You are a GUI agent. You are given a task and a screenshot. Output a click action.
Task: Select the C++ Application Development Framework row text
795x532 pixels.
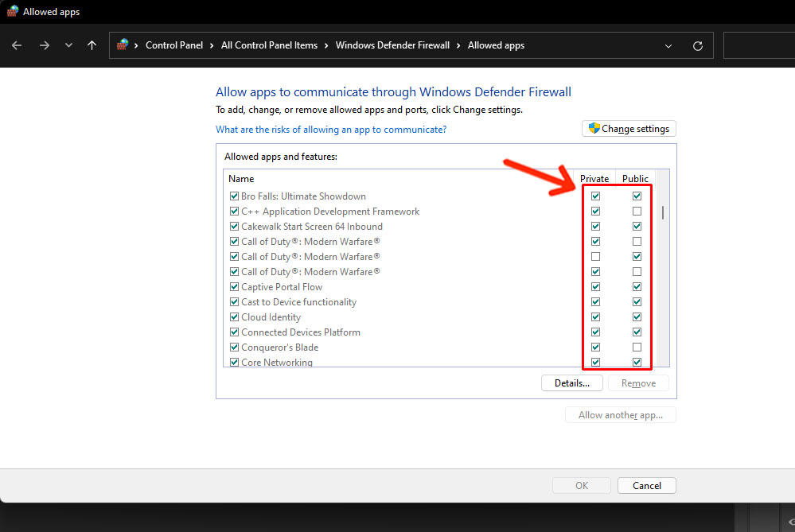330,212
